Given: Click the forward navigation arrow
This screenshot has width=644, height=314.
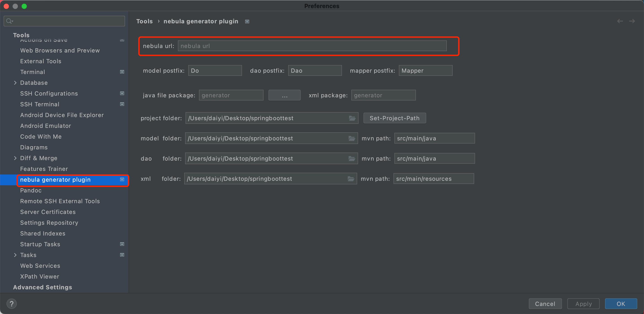Looking at the screenshot, I should point(632,21).
